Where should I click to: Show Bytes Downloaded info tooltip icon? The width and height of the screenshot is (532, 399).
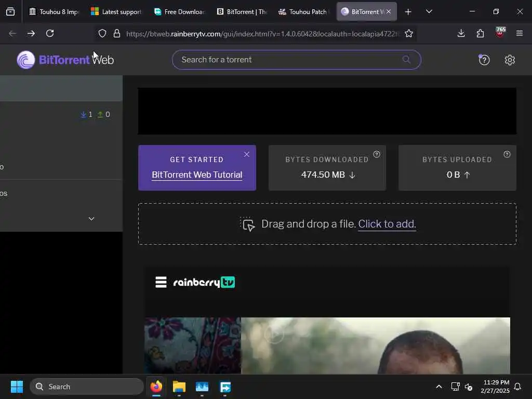(377, 154)
